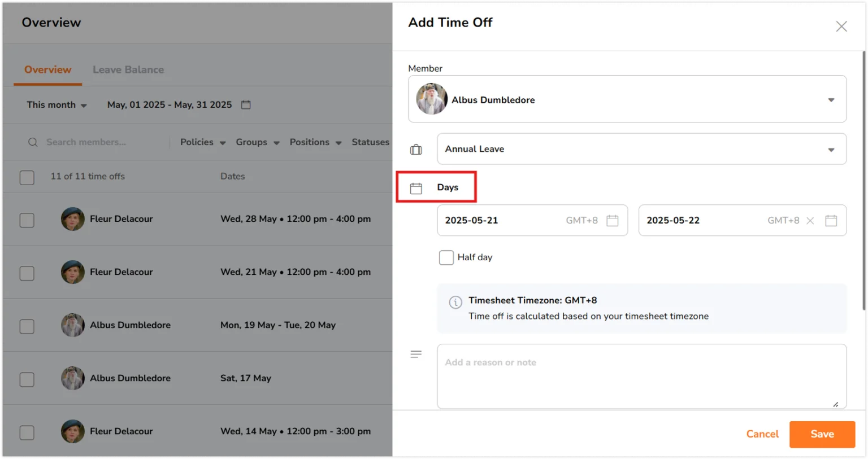This screenshot has width=868, height=459.
Task: Click the briefcase icon beside Annual Leave
Action: 416,150
